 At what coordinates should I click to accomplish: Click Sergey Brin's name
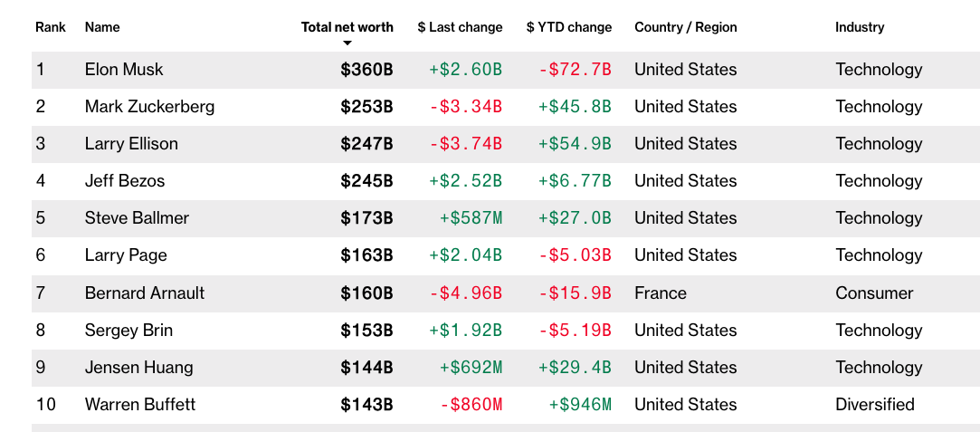pos(128,331)
